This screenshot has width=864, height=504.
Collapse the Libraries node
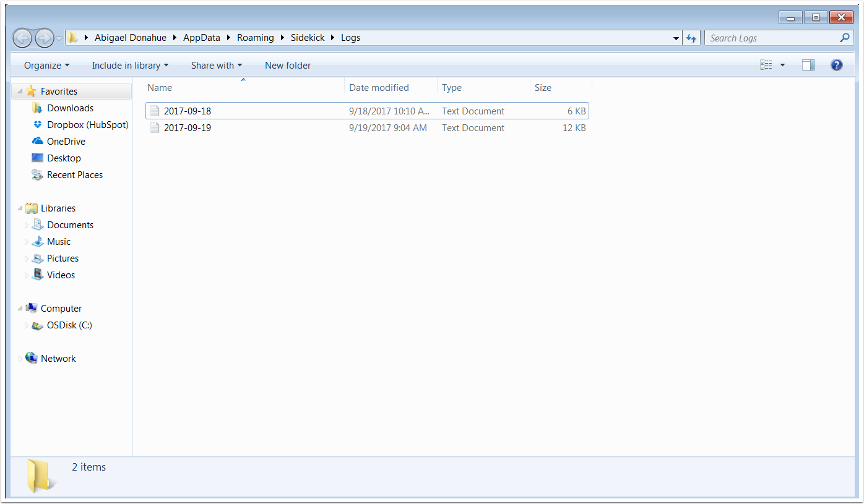pos(19,208)
